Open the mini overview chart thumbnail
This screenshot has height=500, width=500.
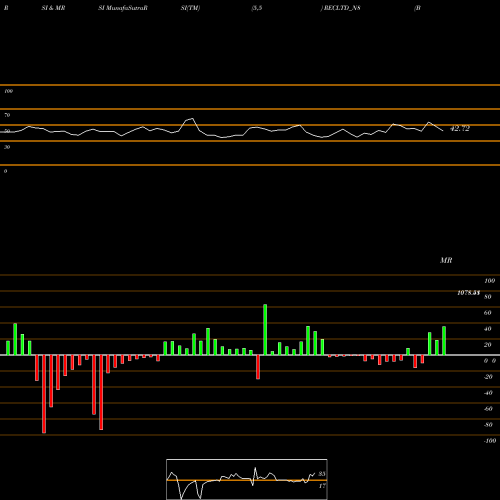(x=247, y=479)
